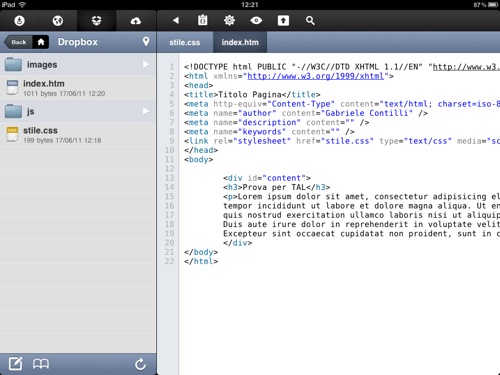Screen dimensions: 500x375
Task: Click the 'stile.css' href value in code
Action: pos(347,141)
